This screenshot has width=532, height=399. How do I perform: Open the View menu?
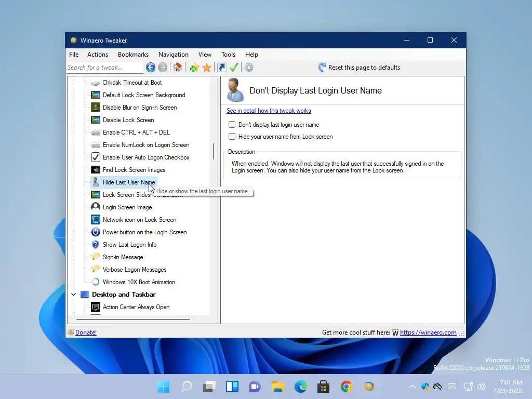coord(205,54)
